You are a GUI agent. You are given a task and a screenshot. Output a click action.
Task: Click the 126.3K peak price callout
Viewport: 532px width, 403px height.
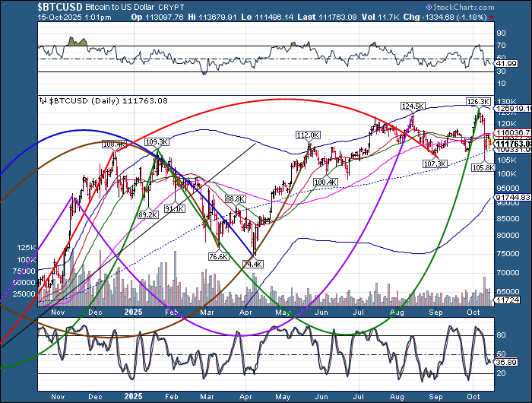coord(477,101)
